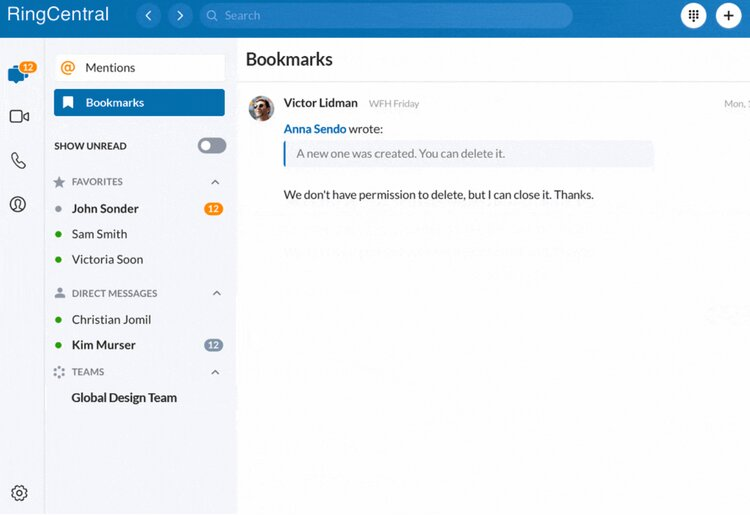Collapse the Favorites section

click(x=215, y=182)
